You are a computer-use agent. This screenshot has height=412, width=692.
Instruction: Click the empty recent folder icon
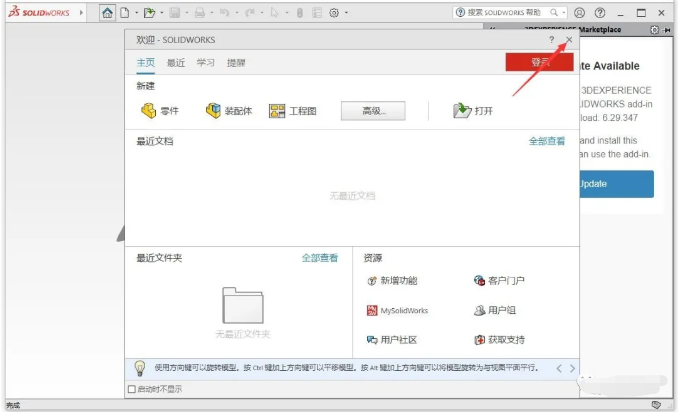point(243,305)
